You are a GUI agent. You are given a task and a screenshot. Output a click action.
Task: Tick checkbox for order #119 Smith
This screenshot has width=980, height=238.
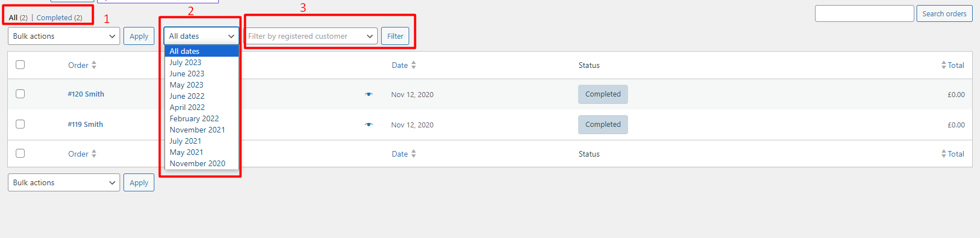tap(20, 124)
